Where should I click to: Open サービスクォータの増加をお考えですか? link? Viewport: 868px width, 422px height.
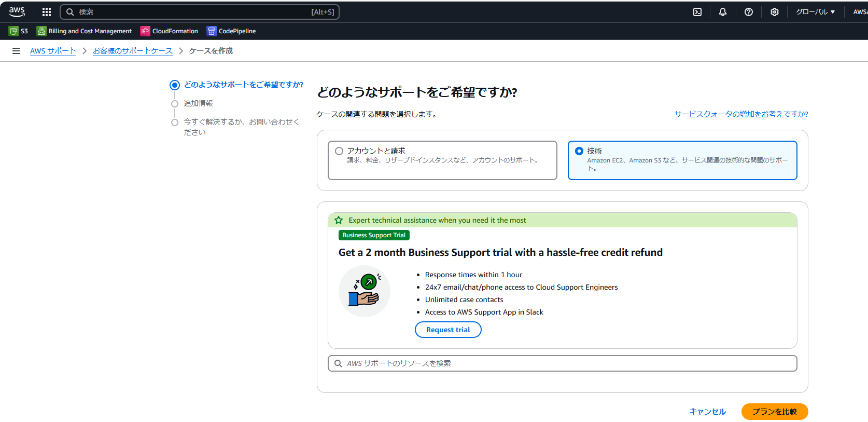(x=741, y=114)
